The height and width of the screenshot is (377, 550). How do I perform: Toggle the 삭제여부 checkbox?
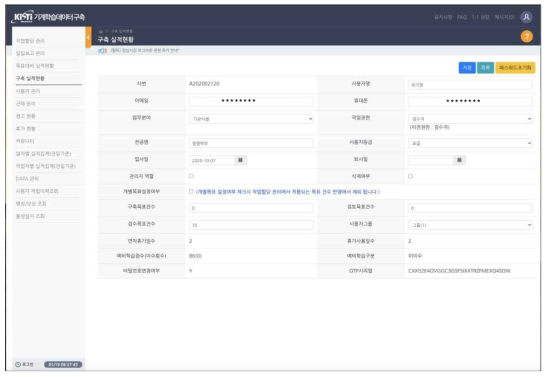click(x=410, y=176)
